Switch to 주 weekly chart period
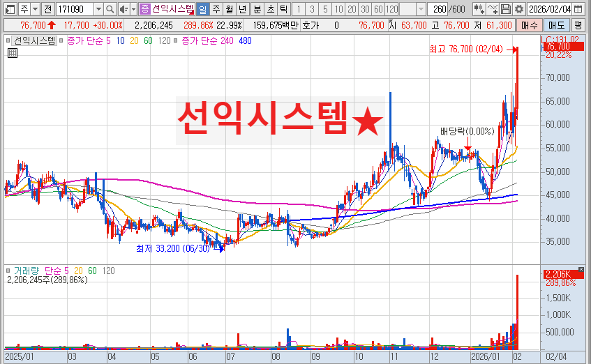The height and width of the screenshot is (364, 591). (x=216, y=9)
